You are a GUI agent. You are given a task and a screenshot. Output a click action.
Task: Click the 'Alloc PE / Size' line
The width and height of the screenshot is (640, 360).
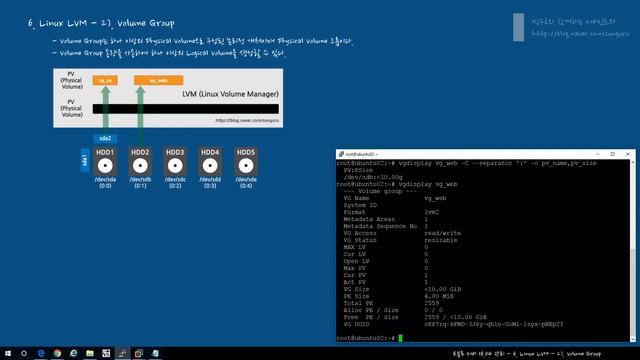[x=393, y=310]
